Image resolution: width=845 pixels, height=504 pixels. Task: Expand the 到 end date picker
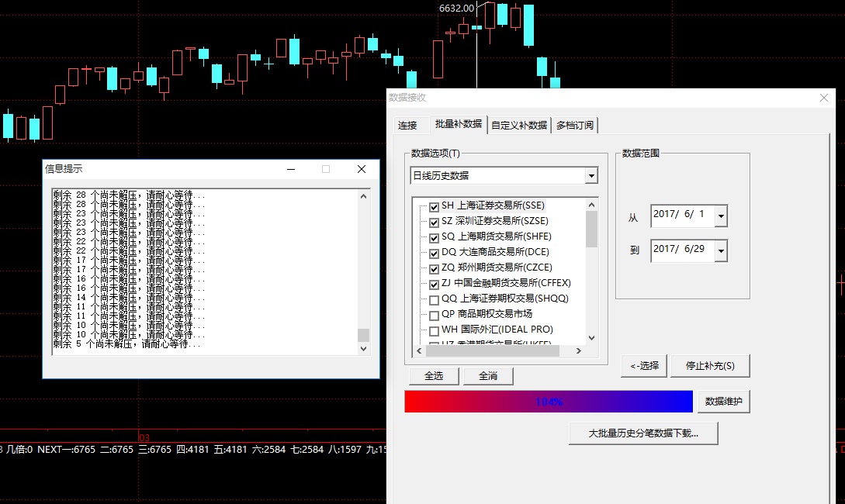(x=721, y=250)
